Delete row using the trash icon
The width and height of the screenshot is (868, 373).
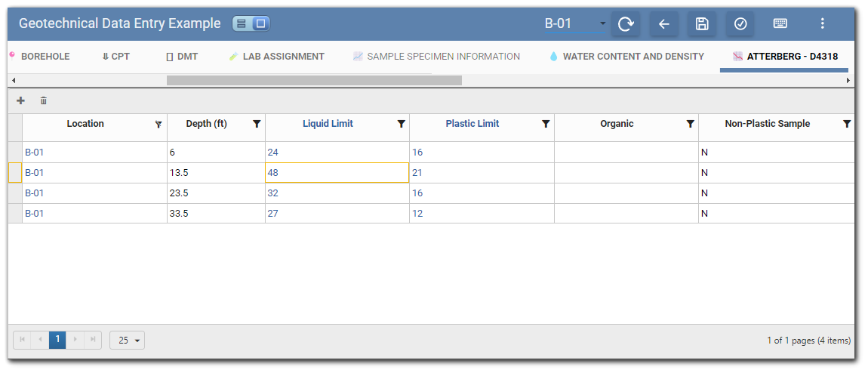(44, 100)
